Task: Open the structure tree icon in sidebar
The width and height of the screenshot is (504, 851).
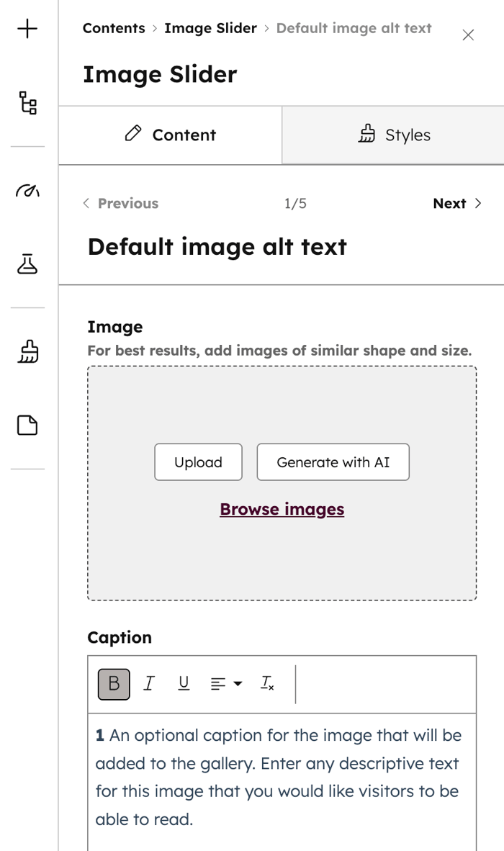Action: [x=27, y=102]
